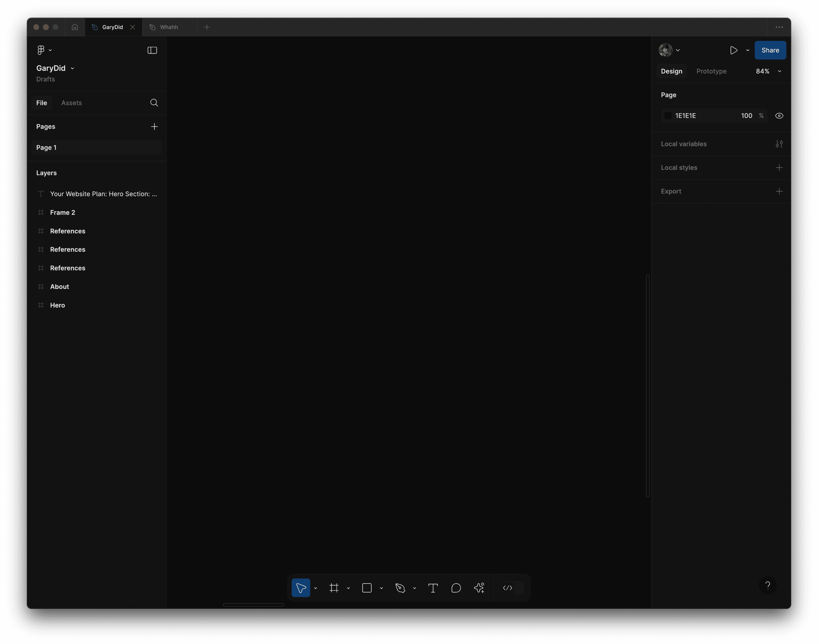The image size is (818, 644).
Task: Add a new page with the plus button
Action: pyautogui.click(x=154, y=126)
